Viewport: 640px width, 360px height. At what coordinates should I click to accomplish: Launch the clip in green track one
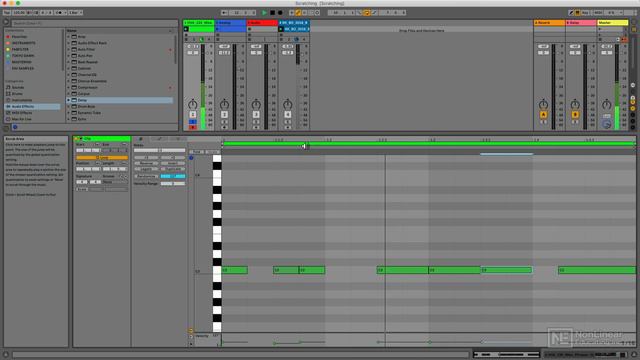[x=186, y=29]
